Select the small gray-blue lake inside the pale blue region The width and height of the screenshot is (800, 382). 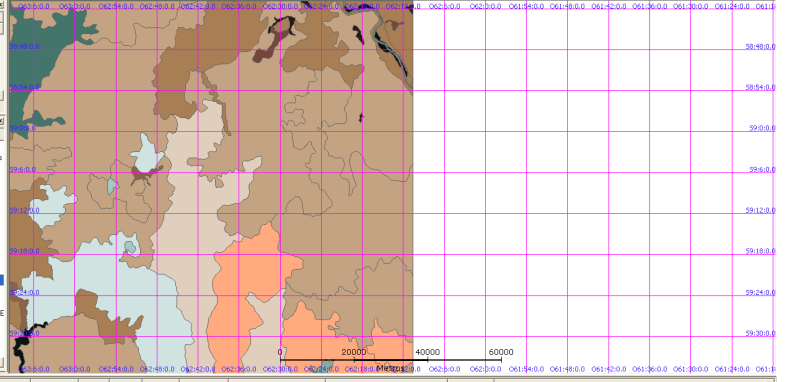pyautogui.click(x=130, y=247)
